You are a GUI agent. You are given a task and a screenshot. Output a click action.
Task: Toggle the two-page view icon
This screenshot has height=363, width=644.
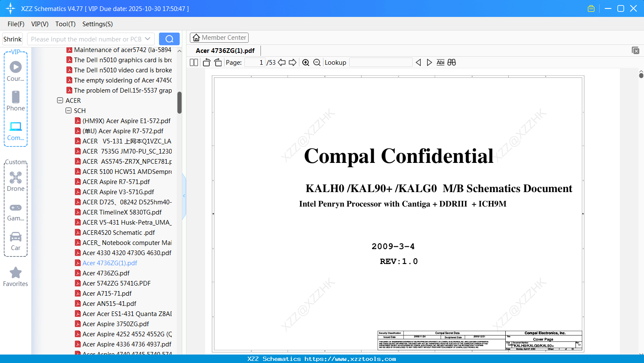[194, 63]
